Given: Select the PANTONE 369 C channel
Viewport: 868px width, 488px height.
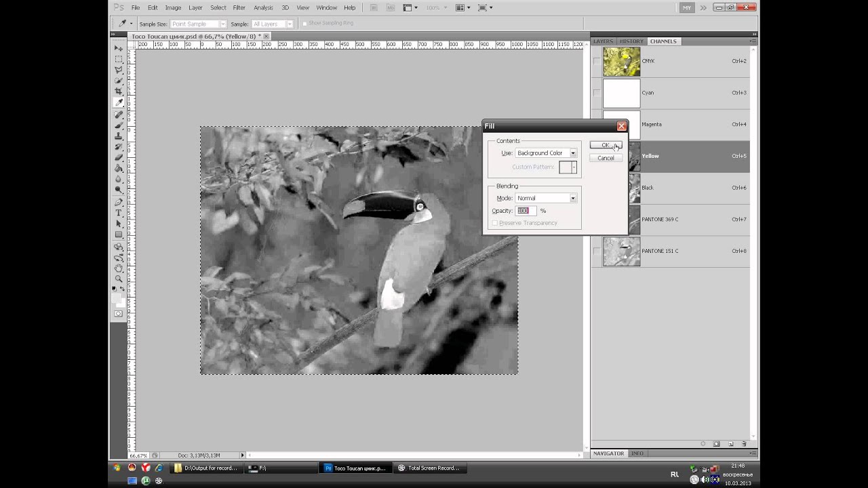Looking at the screenshot, I should pyautogui.click(x=670, y=220).
